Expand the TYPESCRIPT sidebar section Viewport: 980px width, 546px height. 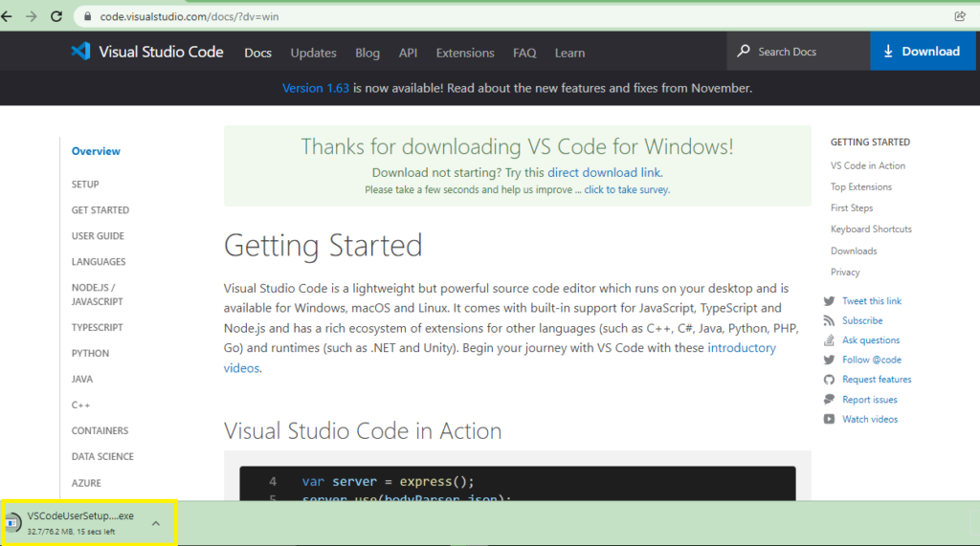97,327
